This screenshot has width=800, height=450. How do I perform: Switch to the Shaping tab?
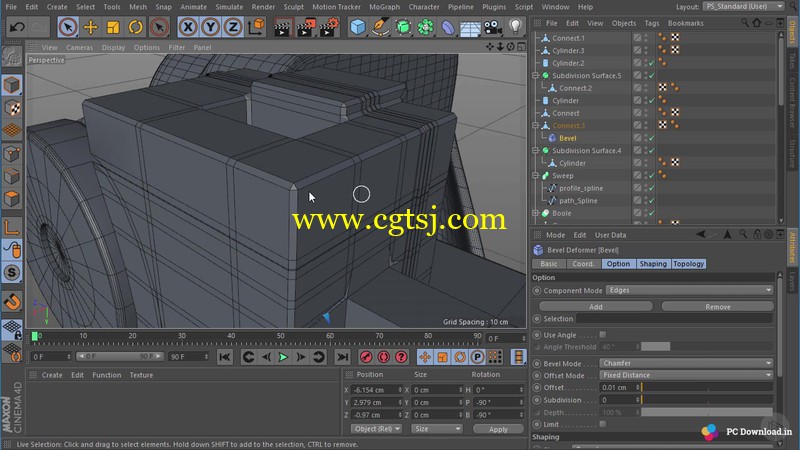coord(653,264)
